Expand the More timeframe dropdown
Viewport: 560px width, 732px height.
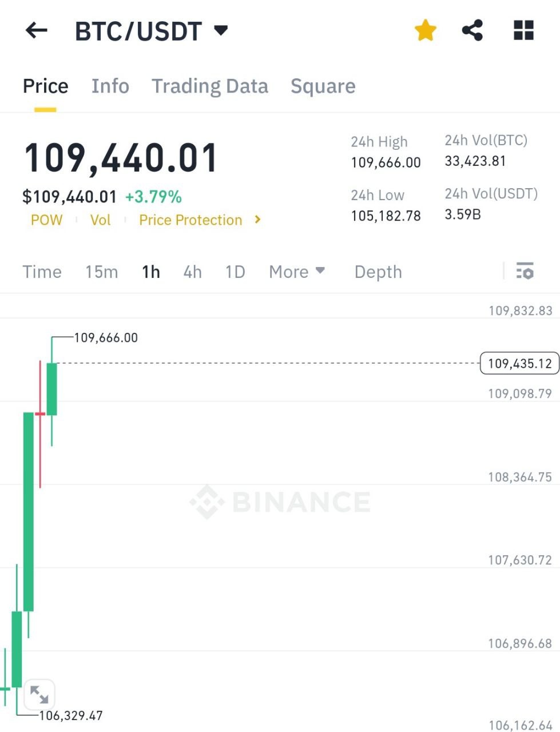297,272
